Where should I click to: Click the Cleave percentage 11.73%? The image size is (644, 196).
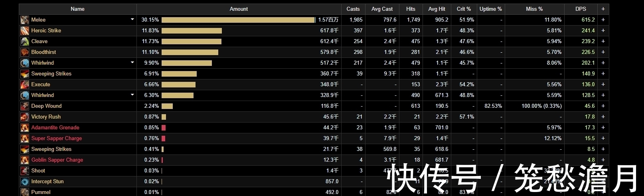click(x=150, y=41)
